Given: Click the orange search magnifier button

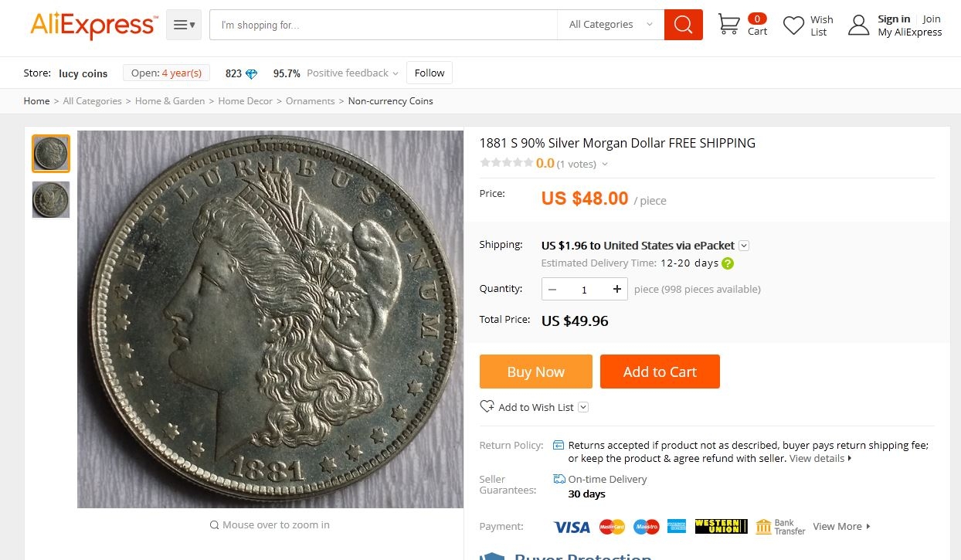Looking at the screenshot, I should (683, 25).
